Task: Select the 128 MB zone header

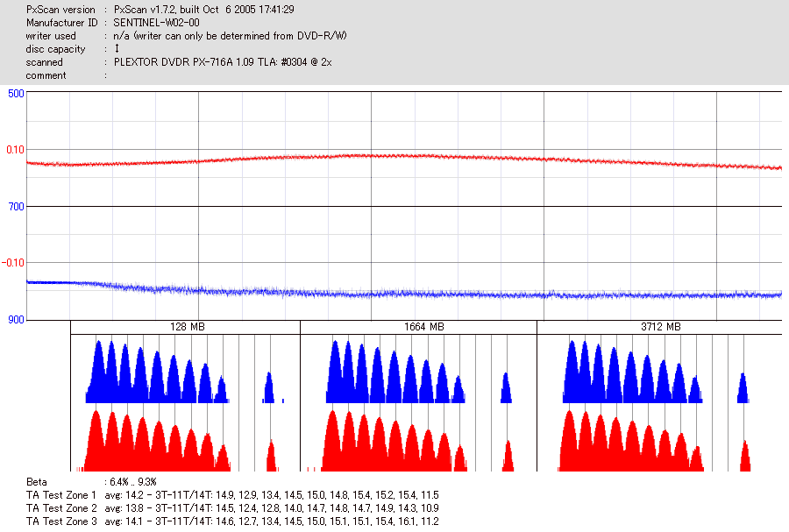Action: 188,327
